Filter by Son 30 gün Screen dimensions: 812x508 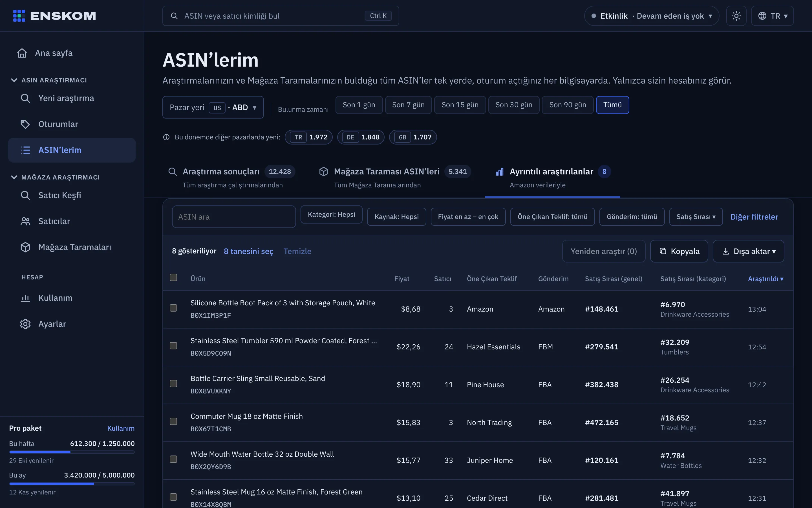point(514,105)
